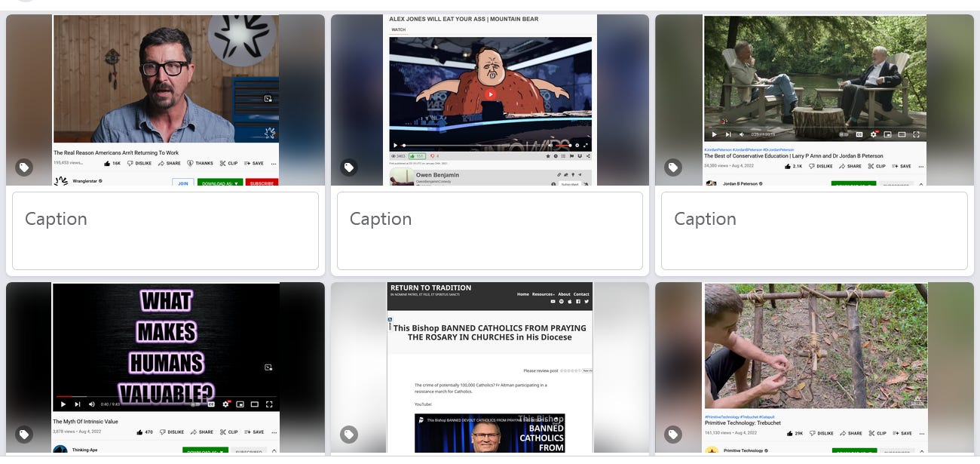Click Contact in Return to Tradition navigation
Viewport: 980px width, 464px height.
581,294
